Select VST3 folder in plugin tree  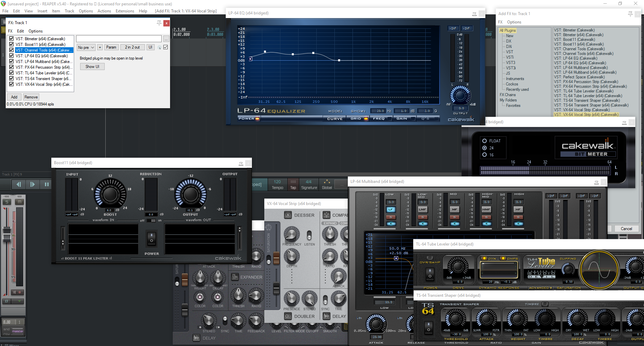pyautogui.click(x=511, y=63)
